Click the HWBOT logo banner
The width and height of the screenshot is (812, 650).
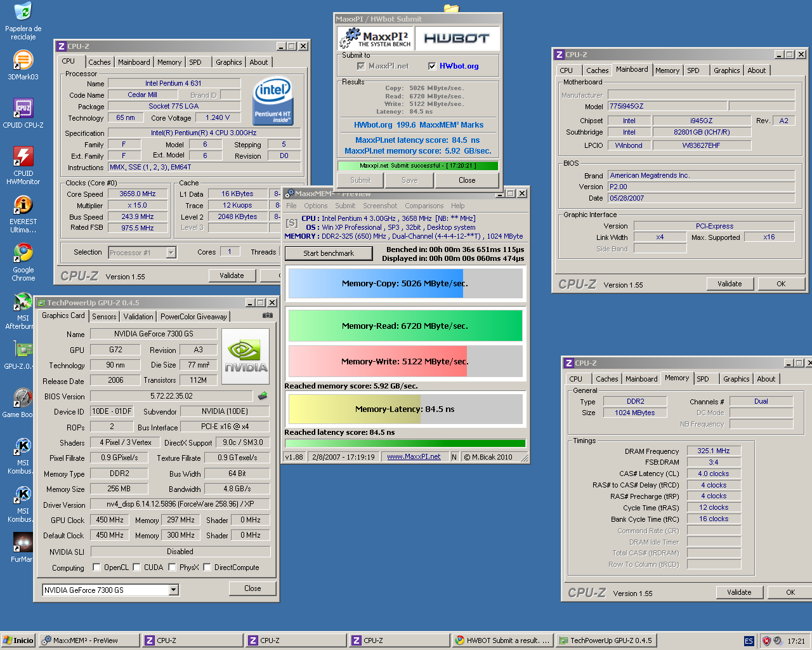(x=457, y=38)
